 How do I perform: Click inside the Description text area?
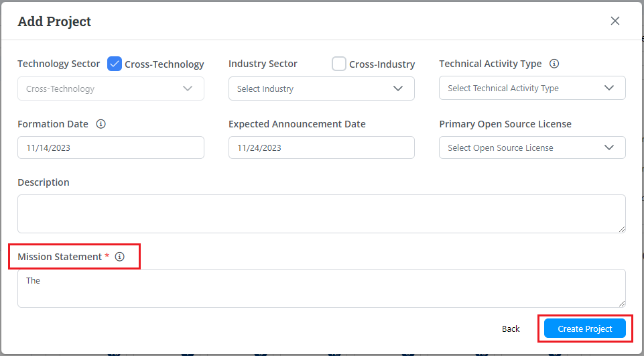click(x=321, y=214)
